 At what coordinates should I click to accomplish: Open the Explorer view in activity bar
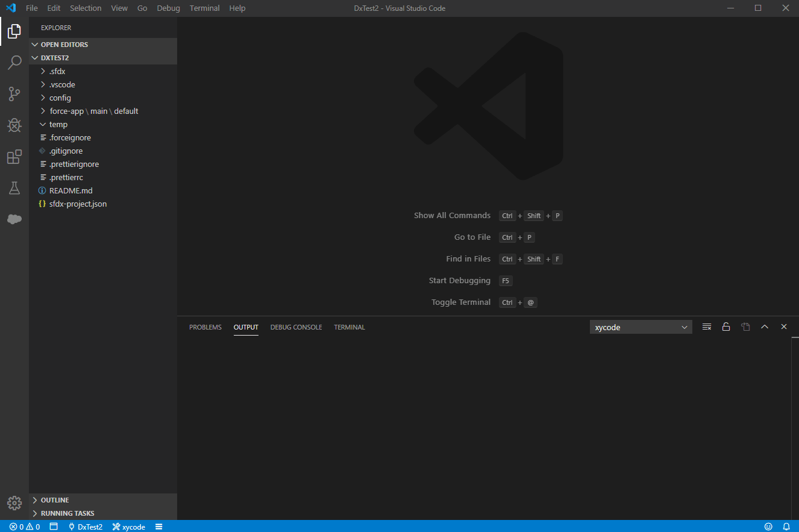14,31
